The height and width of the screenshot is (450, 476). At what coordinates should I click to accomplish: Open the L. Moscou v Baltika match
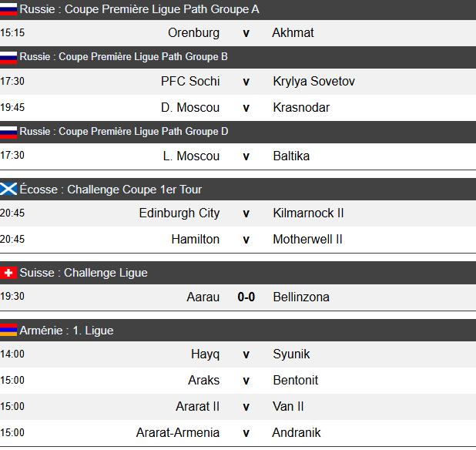(246, 156)
